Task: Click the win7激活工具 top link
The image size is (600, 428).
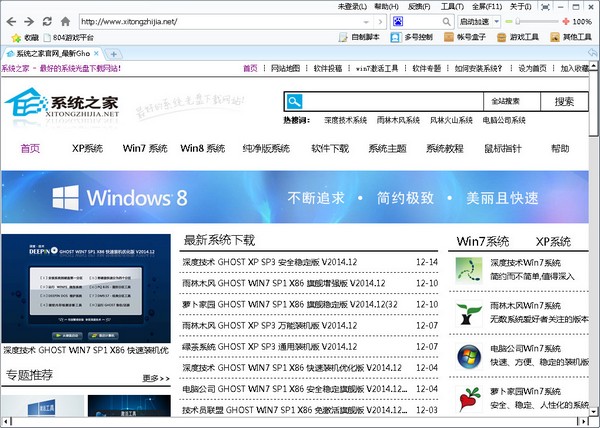Action: point(377,68)
